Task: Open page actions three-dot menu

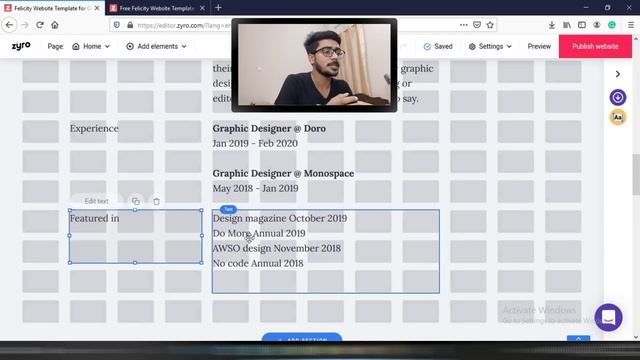Action: coord(463,25)
